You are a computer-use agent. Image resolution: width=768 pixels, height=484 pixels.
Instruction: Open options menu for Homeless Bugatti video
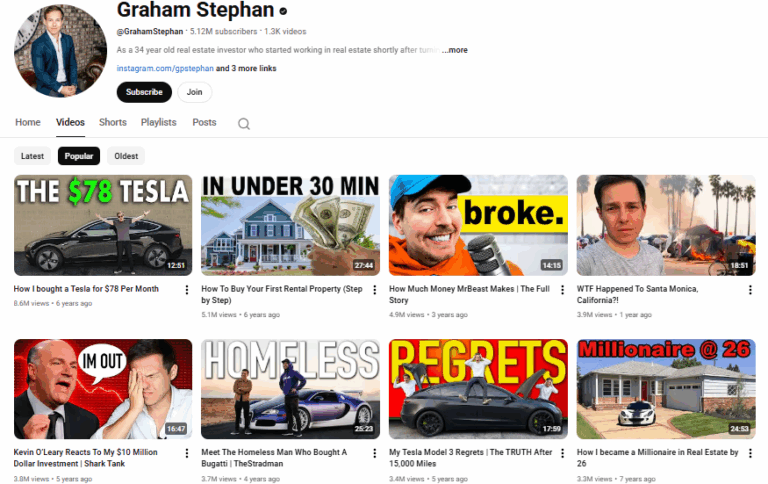tap(374, 454)
